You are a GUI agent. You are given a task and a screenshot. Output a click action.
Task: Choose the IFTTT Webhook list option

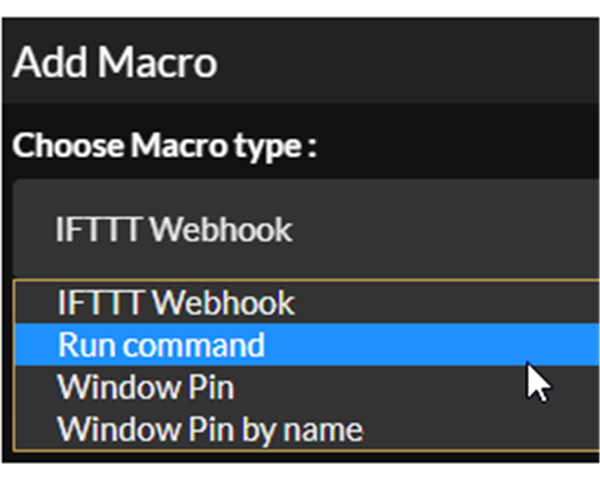176,302
